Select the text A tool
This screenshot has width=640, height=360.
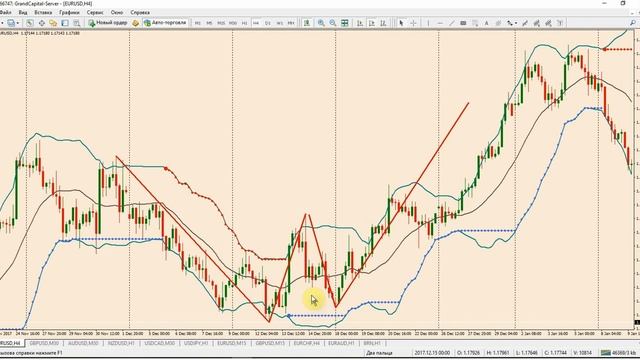pos(487,23)
